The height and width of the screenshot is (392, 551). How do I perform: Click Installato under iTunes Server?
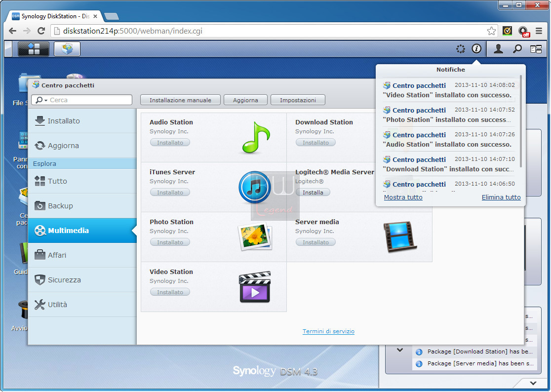pos(170,193)
